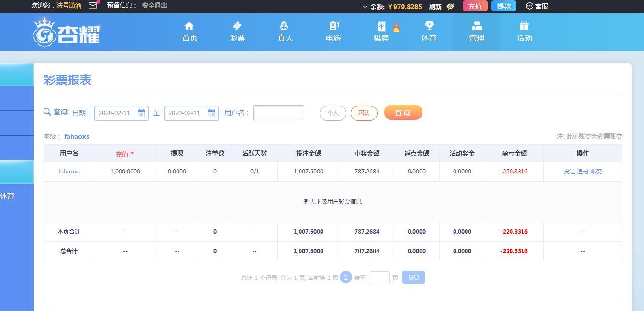Click 首页 menu label
The width and height of the screenshot is (644, 311).
[x=189, y=38]
